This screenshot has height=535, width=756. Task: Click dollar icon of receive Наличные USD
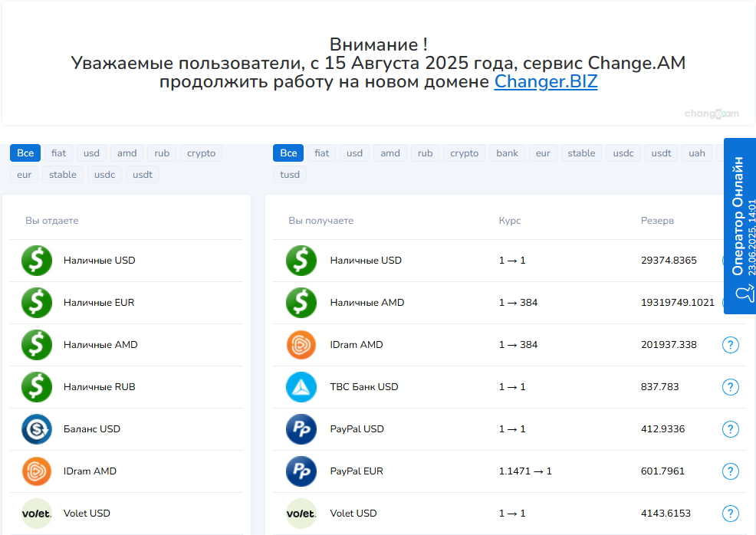click(301, 261)
